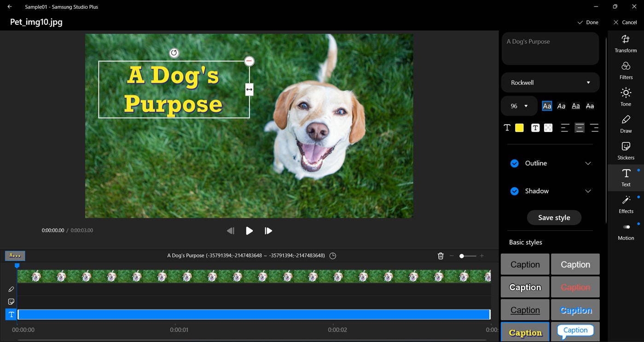Select the text track T icon in the timeline

pos(12,314)
